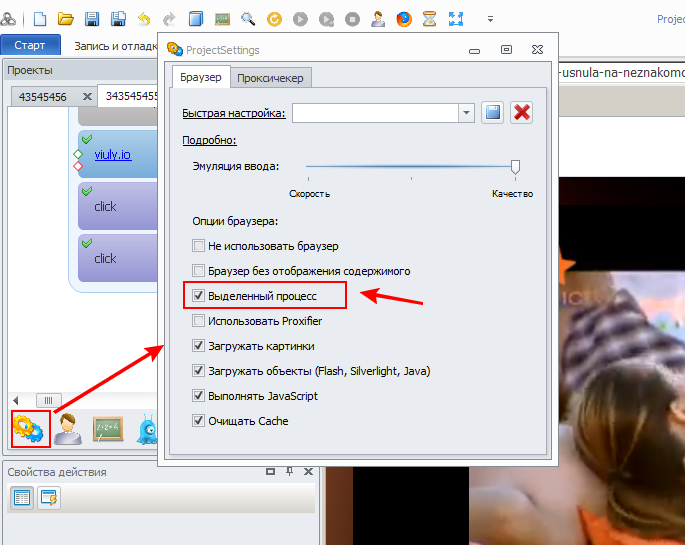Save quick setting with blue disk icon

pyautogui.click(x=492, y=113)
